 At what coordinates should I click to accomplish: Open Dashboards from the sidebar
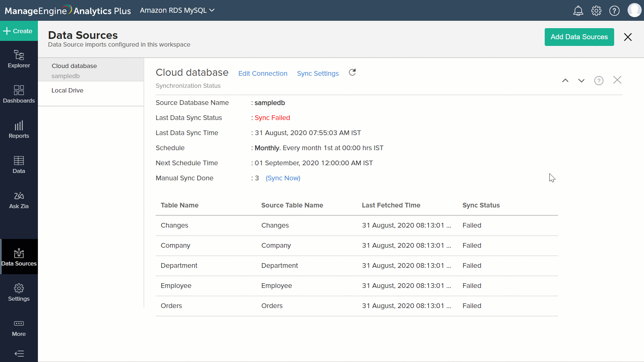pyautogui.click(x=19, y=94)
